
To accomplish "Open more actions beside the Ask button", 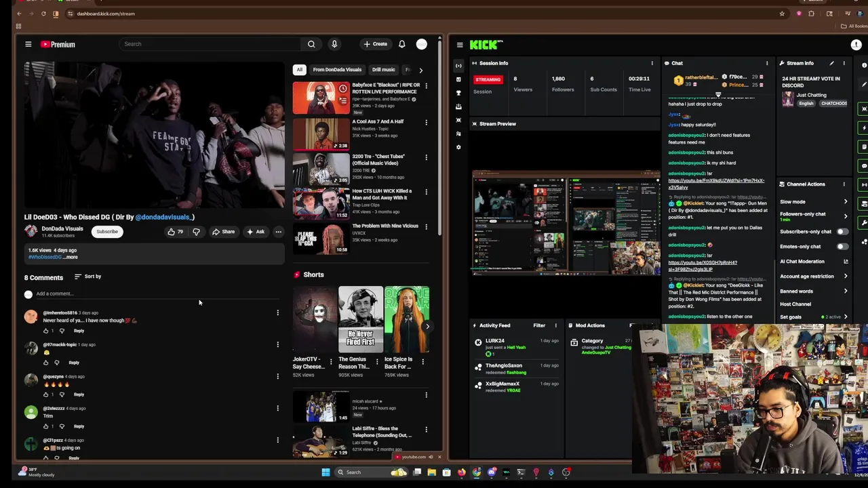I will click(x=278, y=232).
